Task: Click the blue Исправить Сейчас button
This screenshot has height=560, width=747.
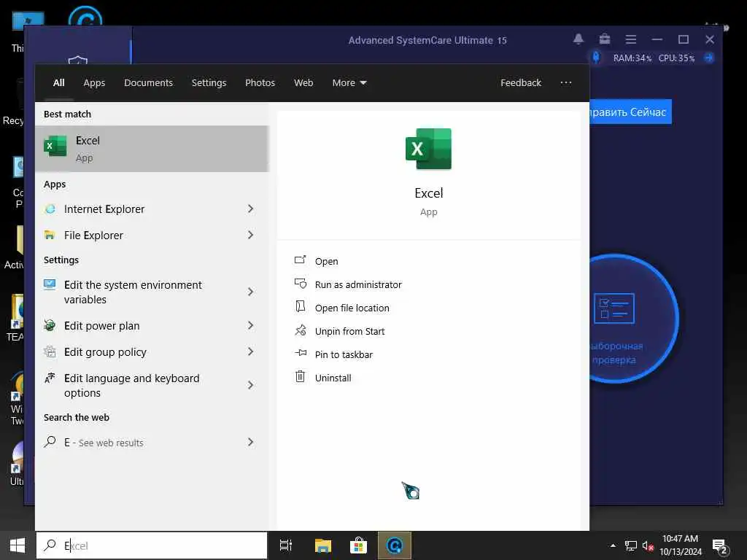Action: coord(631,112)
